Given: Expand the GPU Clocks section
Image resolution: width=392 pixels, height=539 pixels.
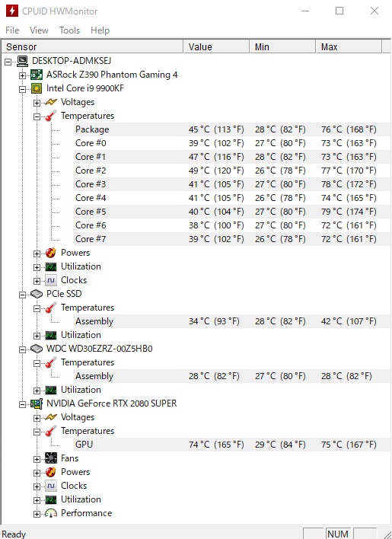Looking at the screenshot, I should click(37, 486).
